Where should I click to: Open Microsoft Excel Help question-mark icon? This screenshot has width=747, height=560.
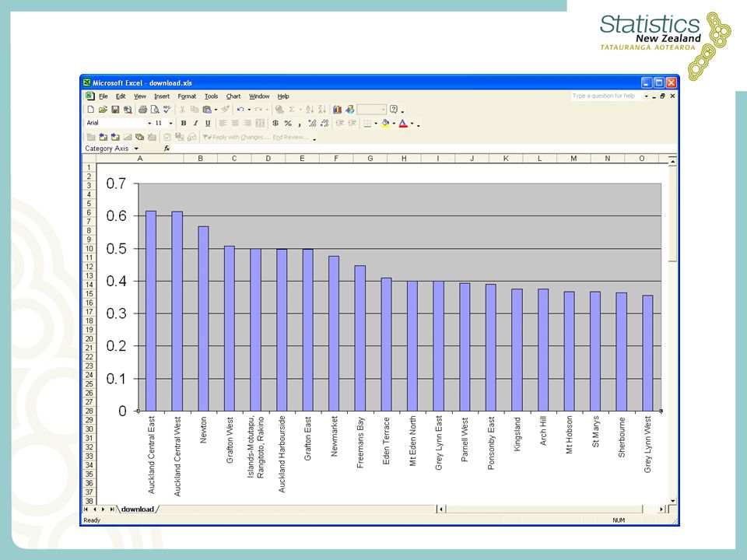click(x=394, y=110)
